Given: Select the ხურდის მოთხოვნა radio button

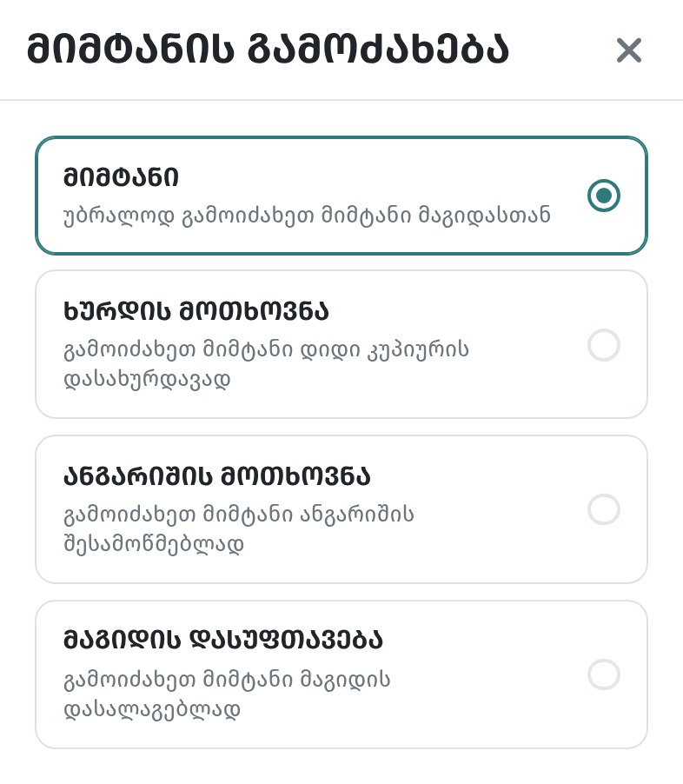Looking at the screenshot, I should point(604,344).
